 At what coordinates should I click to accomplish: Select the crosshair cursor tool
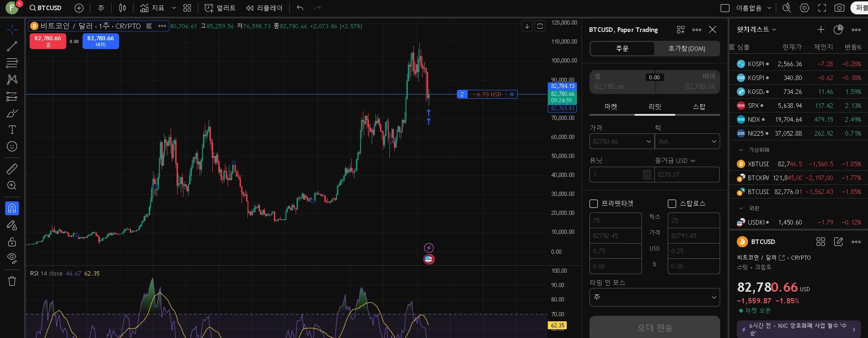pos(12,30)
